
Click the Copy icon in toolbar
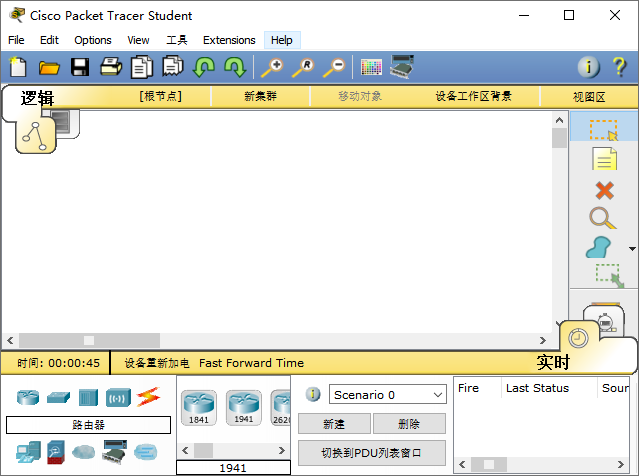pyautogui.click(x=142, y=67)
